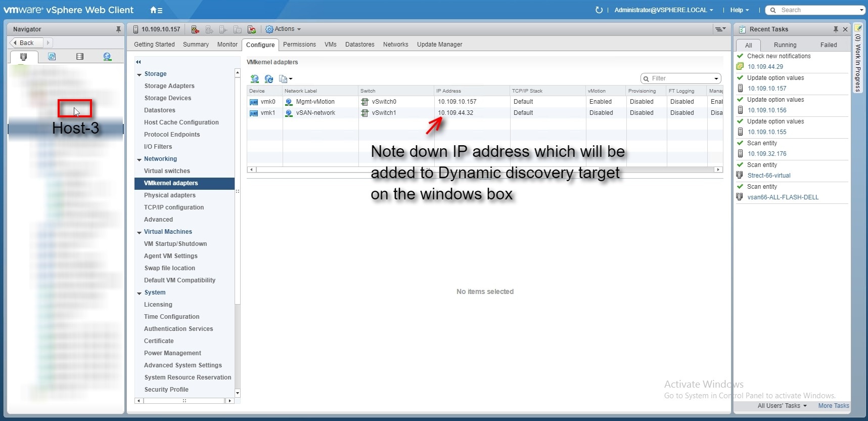Click the Home menu icon in header

pos(156,10)
